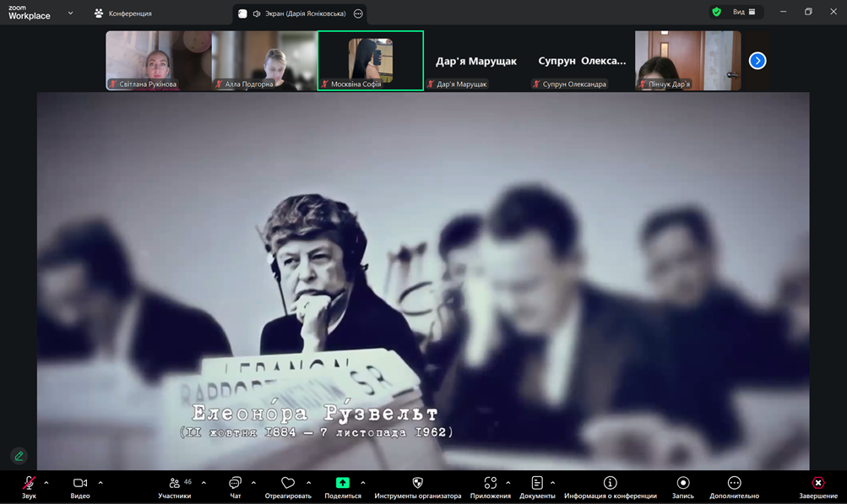847x504 pixels.
Task: Select the Конференция tab
Action: 123,14
